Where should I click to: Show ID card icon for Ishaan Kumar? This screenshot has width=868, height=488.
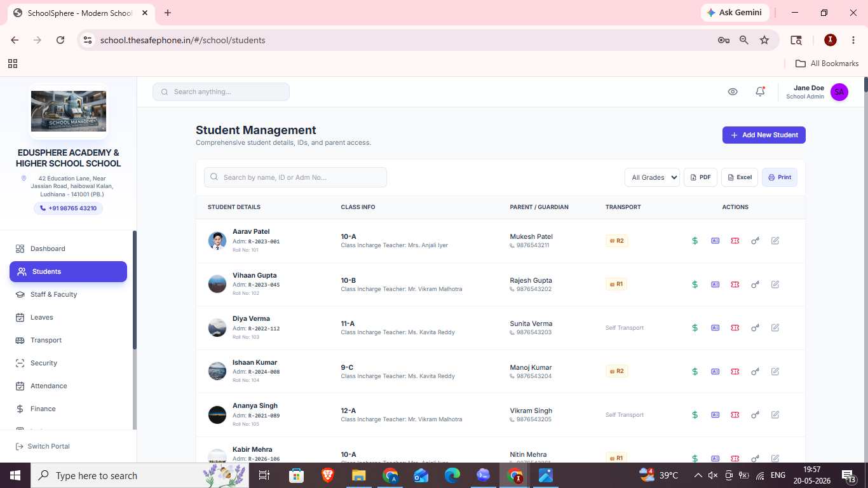[715, 371]
